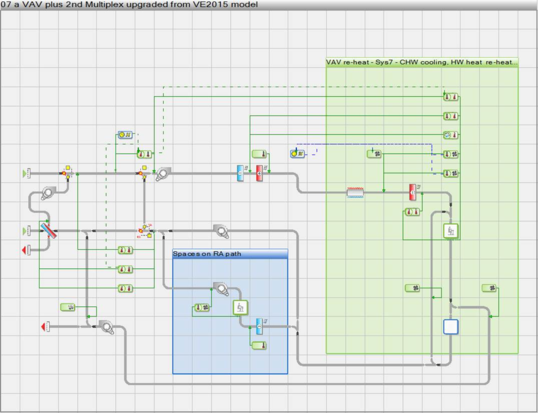538x413 pixels.
Task: Select the mixing damper set left of supply fan
Action: pos(143,173)
